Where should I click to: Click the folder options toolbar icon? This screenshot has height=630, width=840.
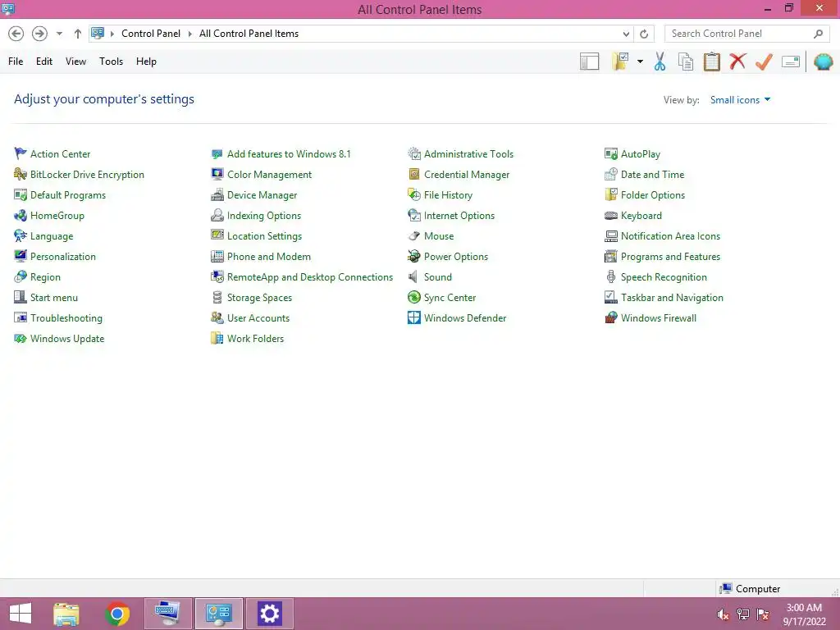(620, 62)
